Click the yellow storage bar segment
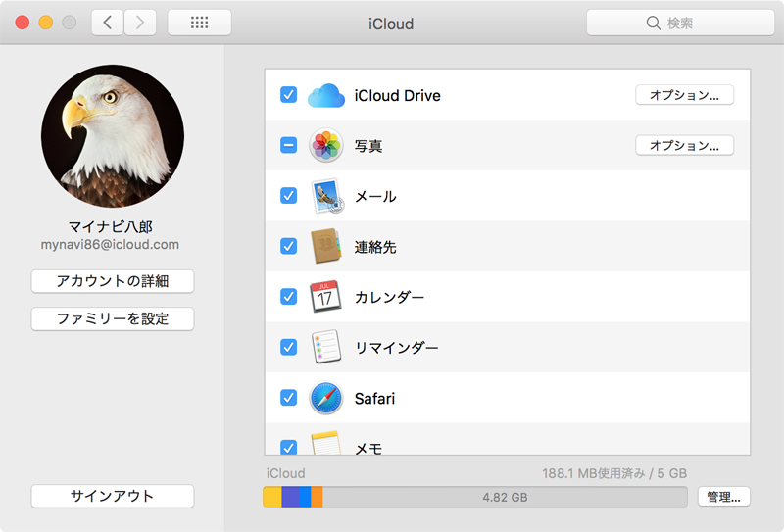The image size is (784, 532). pos(272,497)
